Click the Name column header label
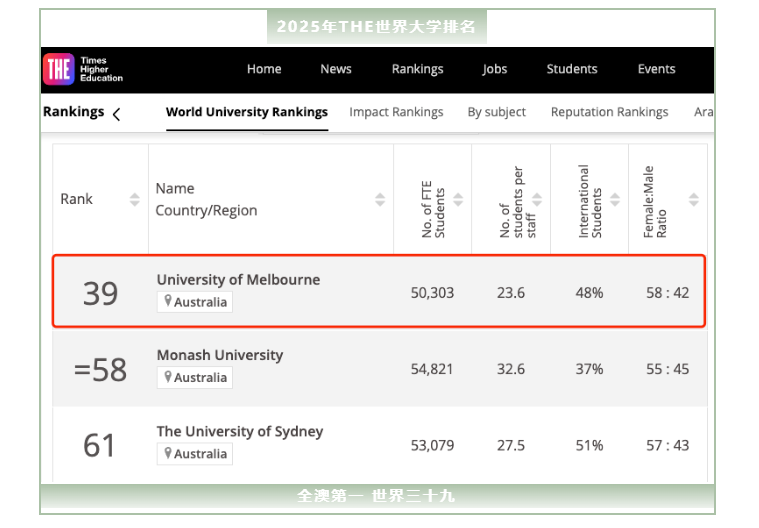 click(x=175, y=188)
